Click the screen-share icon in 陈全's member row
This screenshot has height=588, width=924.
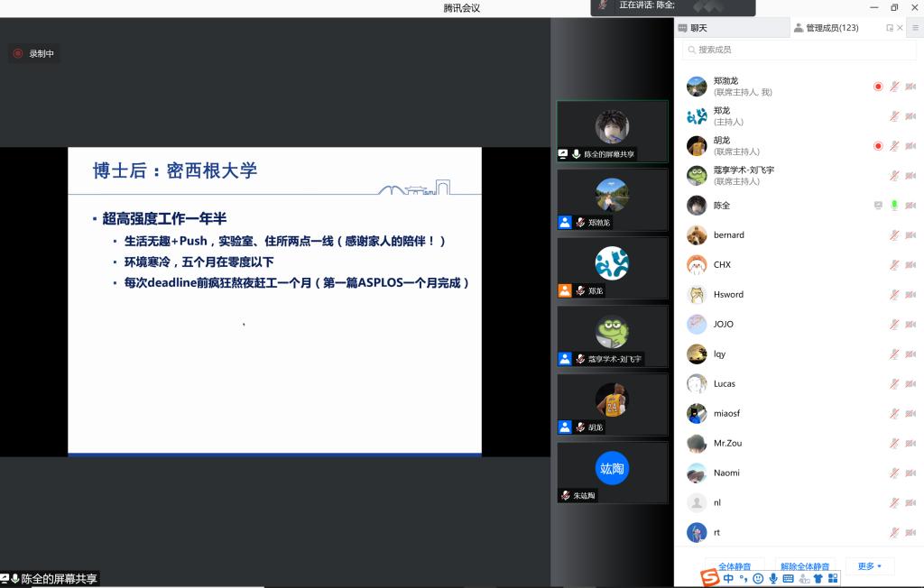click(878, 206)
